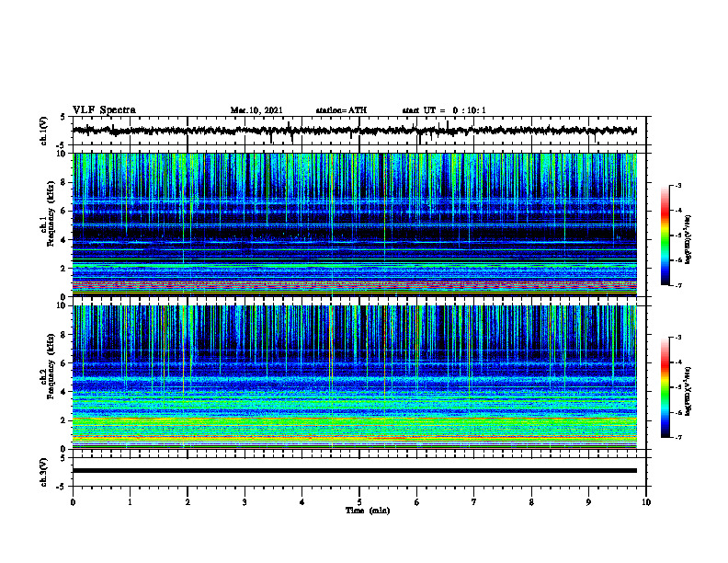
Task: Click the ch.2 frequency tick label '4'
Action: click(64, 392)
